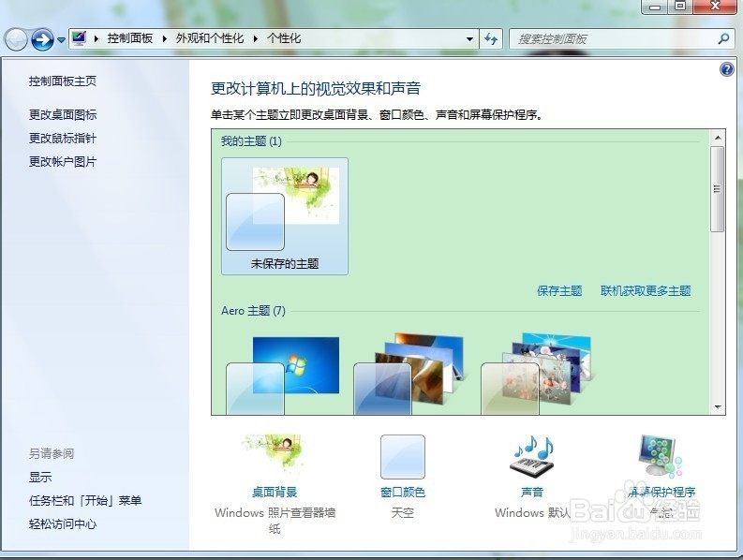
Task: Open the recent pages dropdown arrow
Action: 61,40
